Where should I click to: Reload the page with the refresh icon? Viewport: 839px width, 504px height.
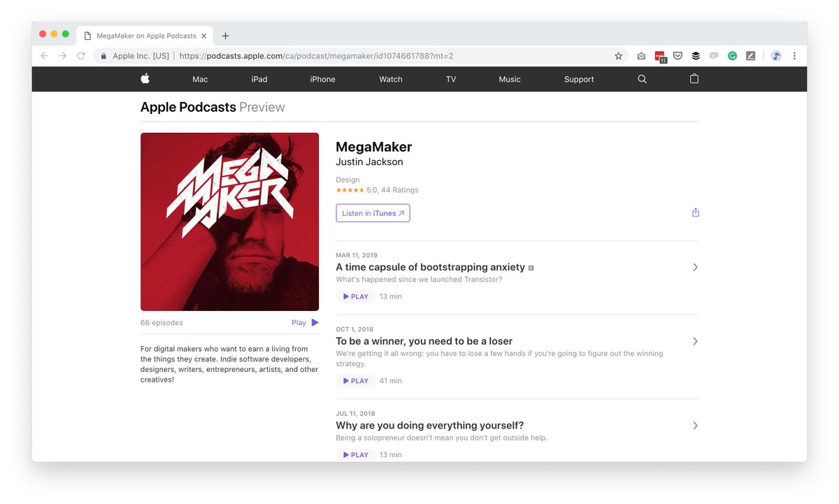coord(81,56)
